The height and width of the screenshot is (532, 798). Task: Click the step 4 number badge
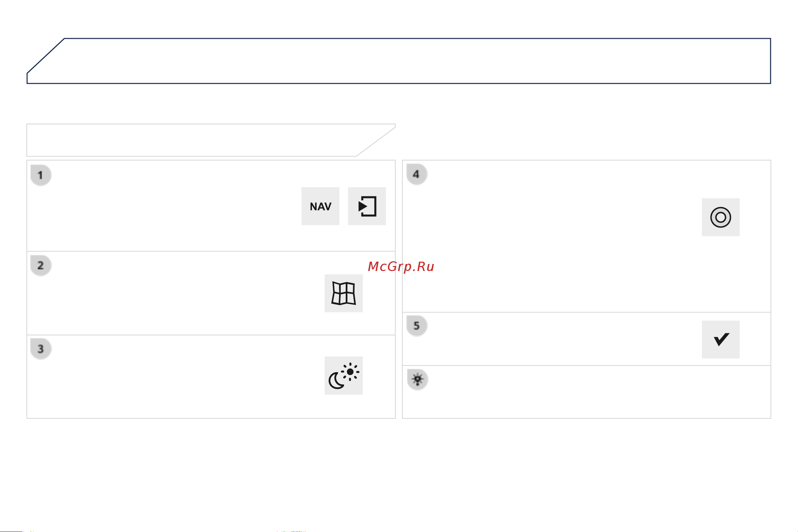pyautogui.click(x=417, y=174)
